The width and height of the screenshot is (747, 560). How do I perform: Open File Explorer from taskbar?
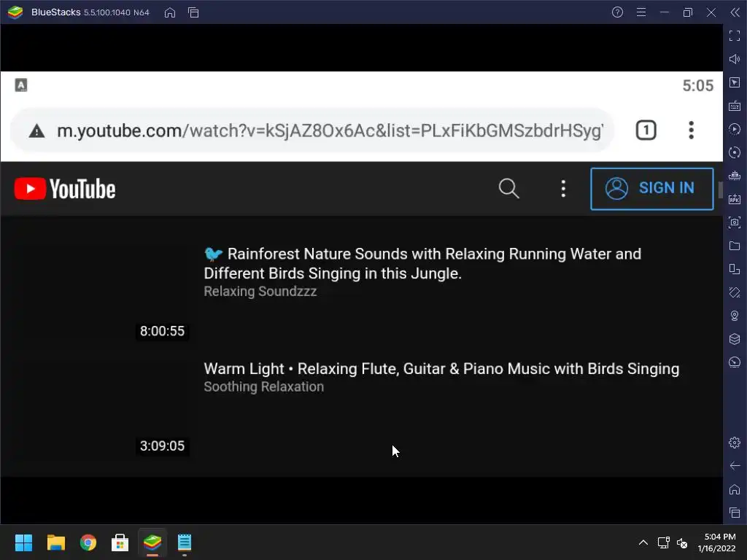click(x=55, y=542)
